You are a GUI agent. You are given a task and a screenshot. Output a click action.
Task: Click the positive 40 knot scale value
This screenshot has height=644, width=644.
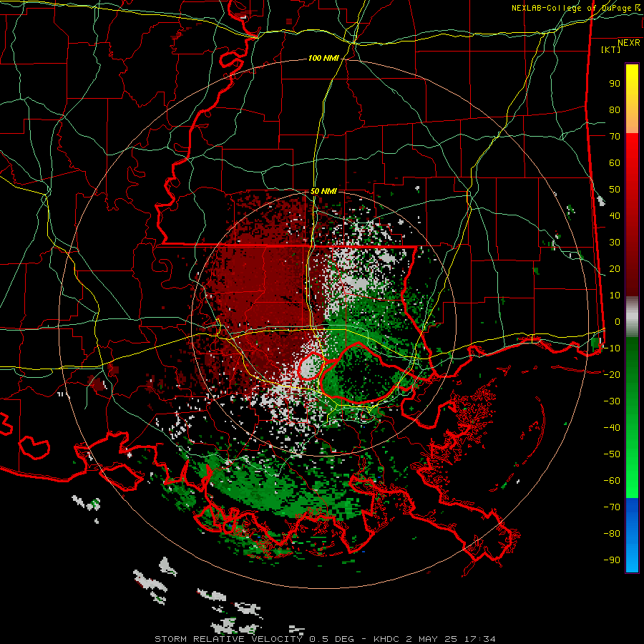pos(615,216)
